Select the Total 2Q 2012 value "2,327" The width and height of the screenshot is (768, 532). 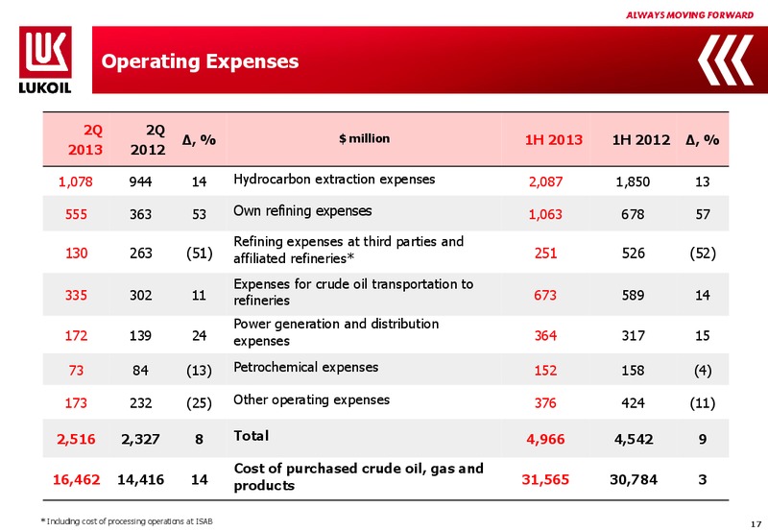click(x=140, y=439)
